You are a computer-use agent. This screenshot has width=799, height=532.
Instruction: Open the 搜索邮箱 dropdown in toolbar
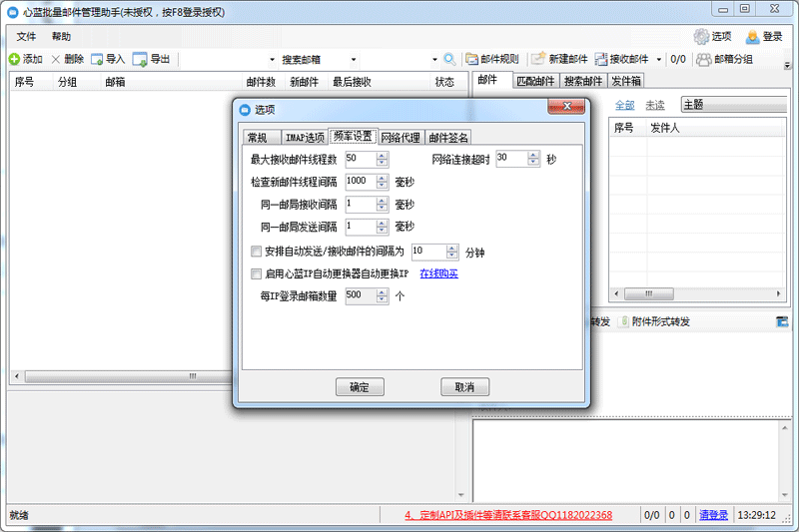[x=434, y=60]
